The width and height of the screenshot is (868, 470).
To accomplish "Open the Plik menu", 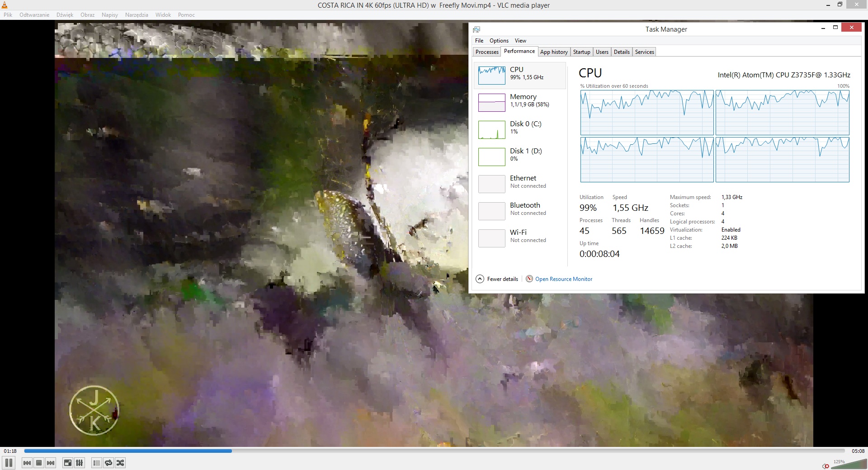I will [8, 15].
